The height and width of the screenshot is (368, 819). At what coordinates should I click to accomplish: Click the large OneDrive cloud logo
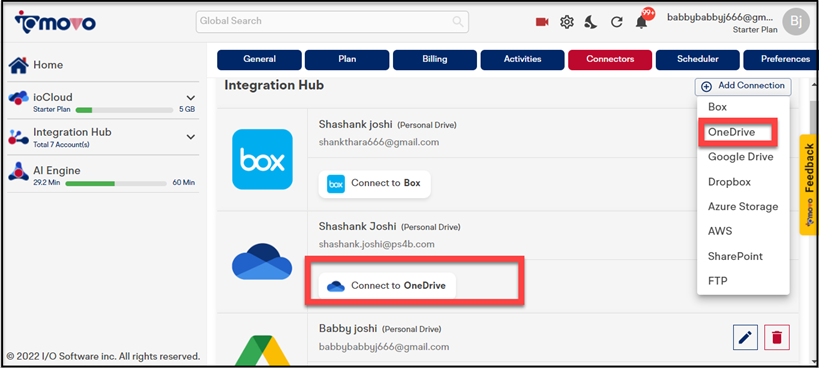point(262,262)
